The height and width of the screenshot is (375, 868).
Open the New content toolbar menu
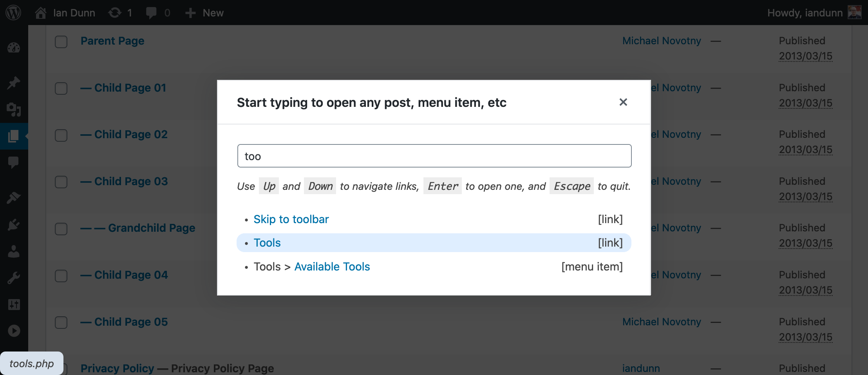click(x=204, y=13)
